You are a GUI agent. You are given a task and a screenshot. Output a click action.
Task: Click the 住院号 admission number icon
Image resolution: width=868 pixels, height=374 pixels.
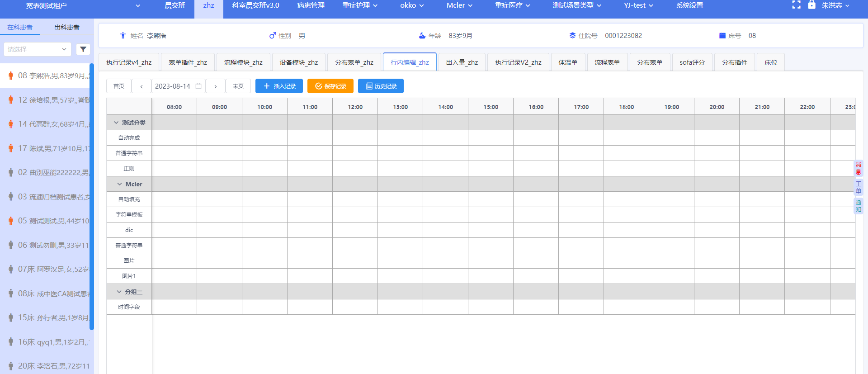tap(572, 35)
